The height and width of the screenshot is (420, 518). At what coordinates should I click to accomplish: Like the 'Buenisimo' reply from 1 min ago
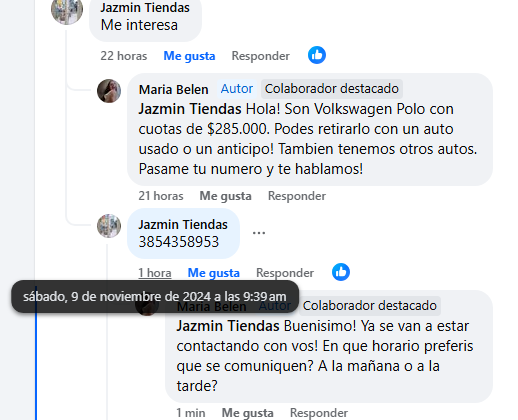248,413
